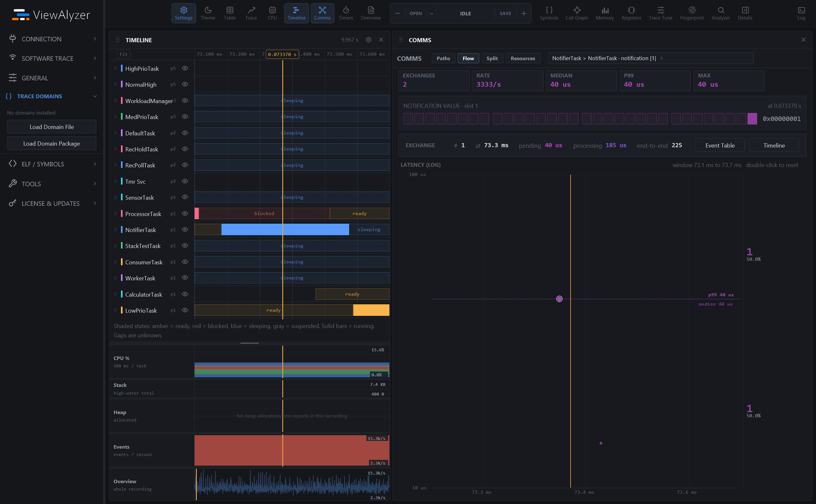Open the Call Graph icon
This screenshot has width=816, height=504.
tap(577, 13)
